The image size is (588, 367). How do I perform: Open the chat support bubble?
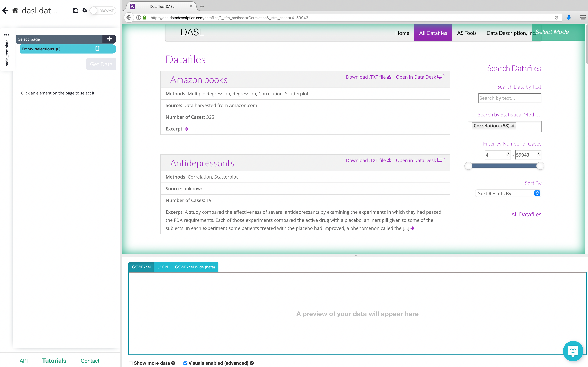(573, 351)
